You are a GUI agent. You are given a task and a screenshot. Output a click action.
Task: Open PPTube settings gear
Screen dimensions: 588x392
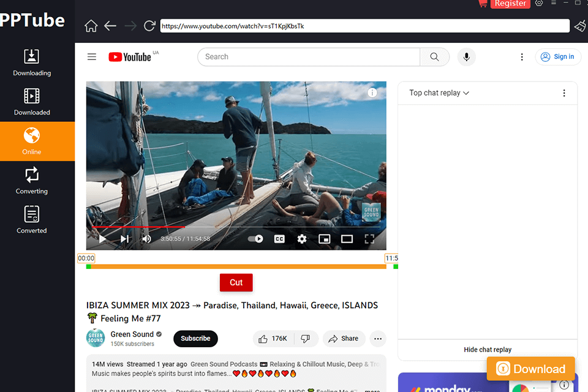click(539, 3)
